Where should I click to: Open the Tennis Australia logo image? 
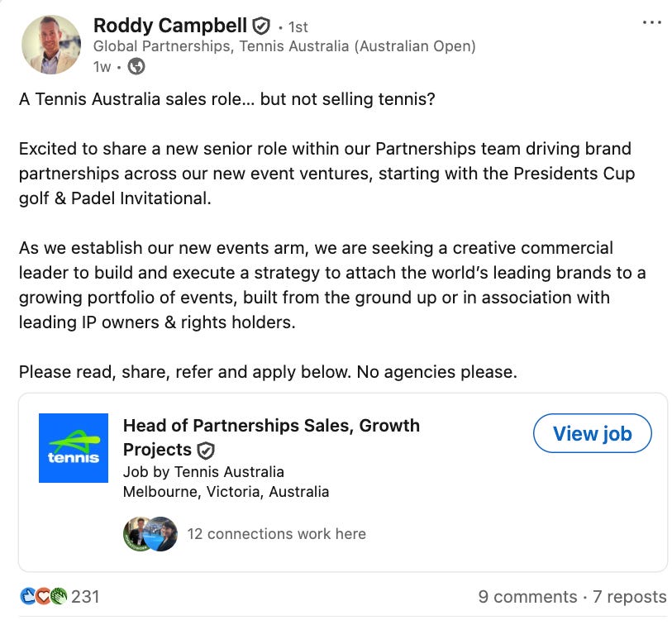coord(74,448)
